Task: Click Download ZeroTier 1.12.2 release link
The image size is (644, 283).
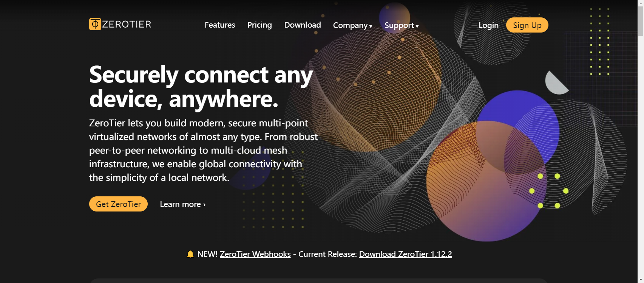Action: click(405, 254)
